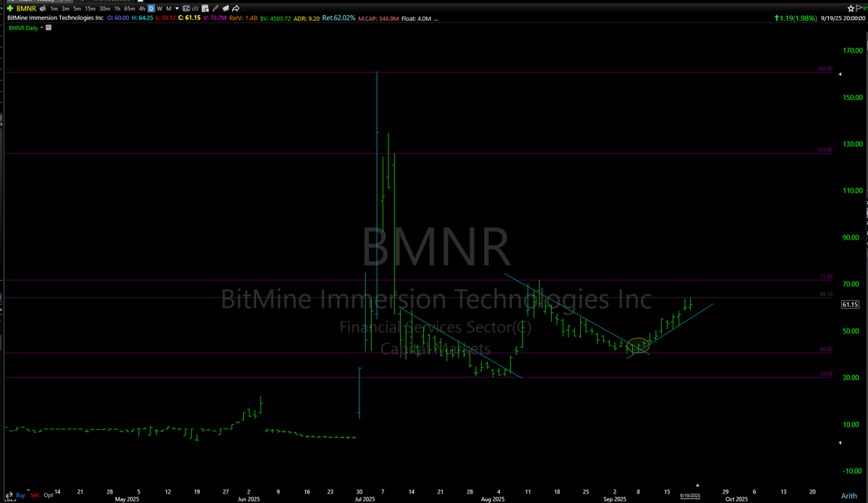Click the 125.95 horizontal level label
This screenshot has height=503, width=868.
pyautogui.click(x=825, y=150)
